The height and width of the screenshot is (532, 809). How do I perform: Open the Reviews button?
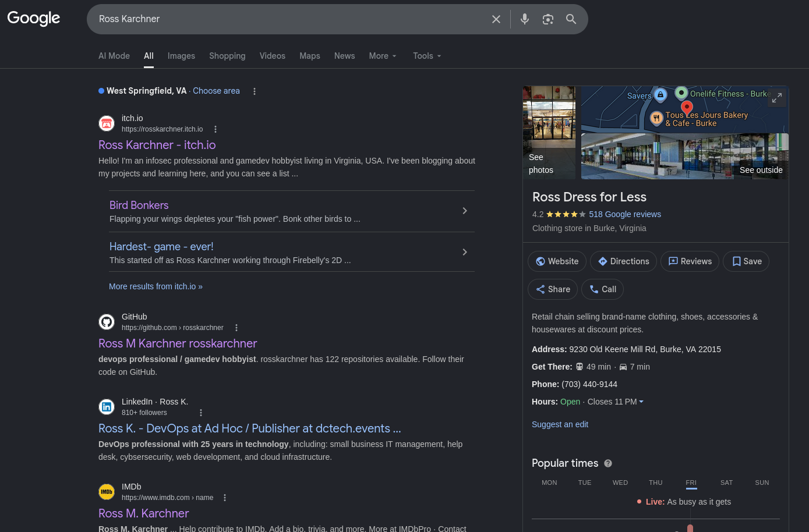(690, 261)
